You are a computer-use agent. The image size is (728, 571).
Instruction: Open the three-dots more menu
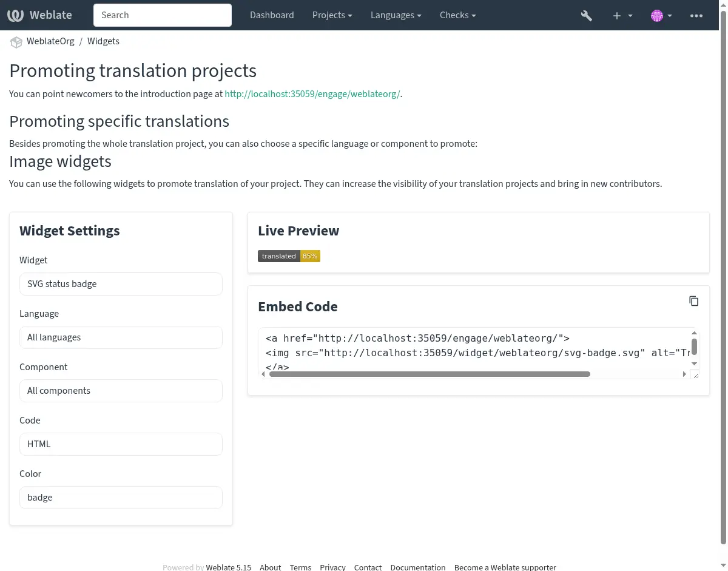click(696, 16)
